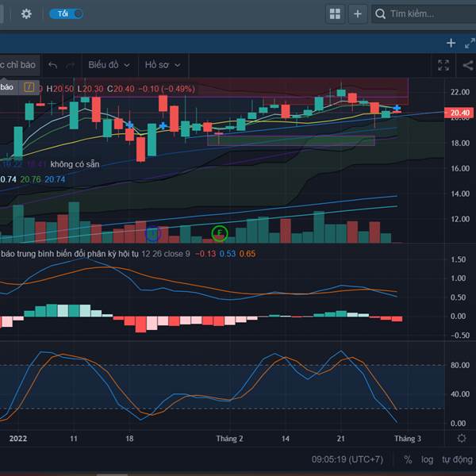Click the date label 14 on time axis
Viewport: 476px width, 476px height.
(286, 439)
